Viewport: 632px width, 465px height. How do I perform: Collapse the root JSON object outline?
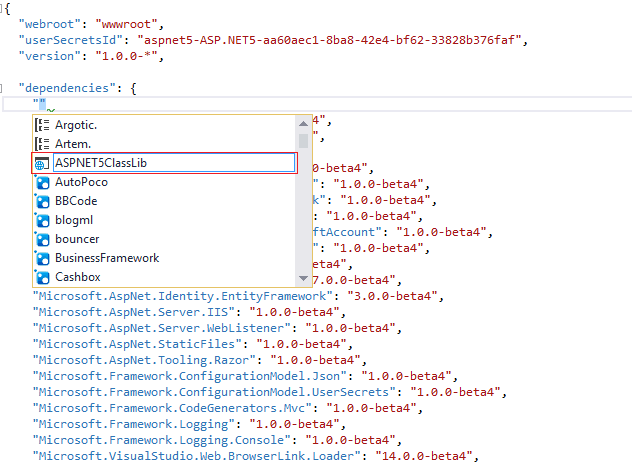[x=1, y=8]
